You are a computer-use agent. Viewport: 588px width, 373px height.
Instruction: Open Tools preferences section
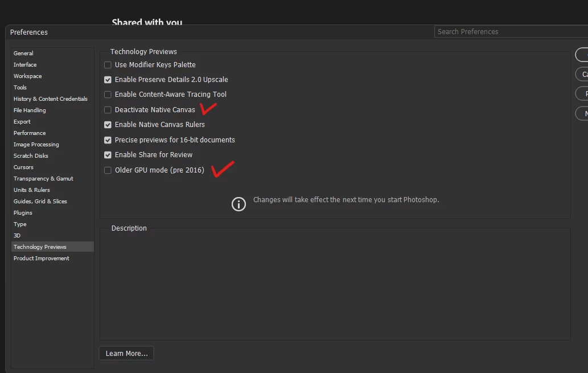tap(52, 88)
